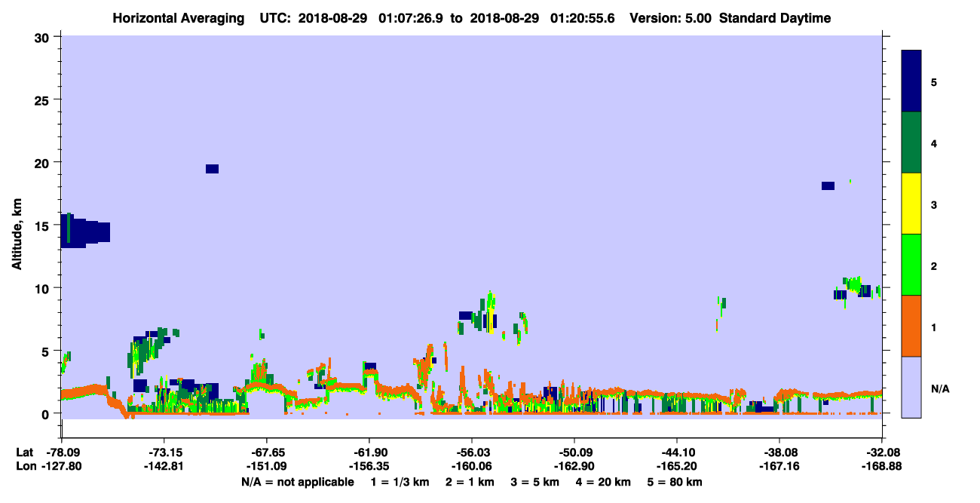
Task: Click latitude value -44.10
Action: tap(677, 452)
